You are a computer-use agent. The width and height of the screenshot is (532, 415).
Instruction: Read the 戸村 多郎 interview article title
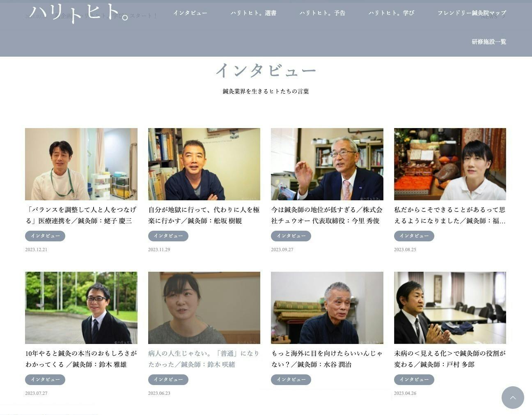pyautogui.click(x=450, y=359)
